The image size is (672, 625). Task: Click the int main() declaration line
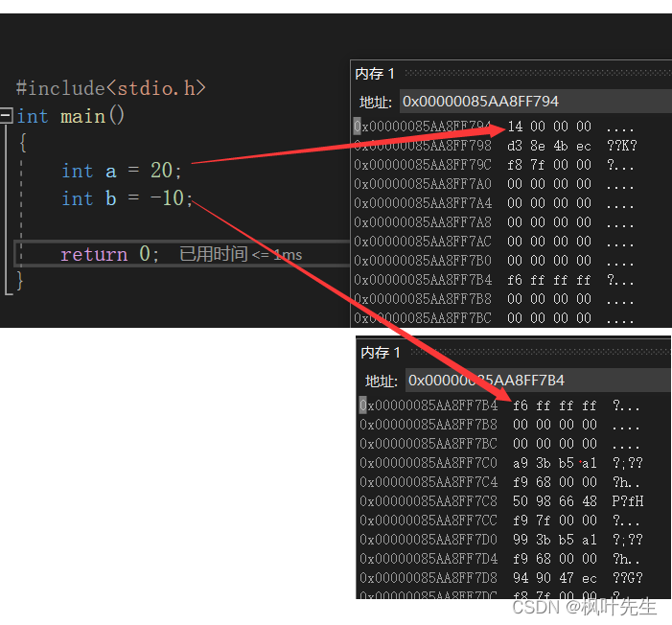tap(72, 116)
